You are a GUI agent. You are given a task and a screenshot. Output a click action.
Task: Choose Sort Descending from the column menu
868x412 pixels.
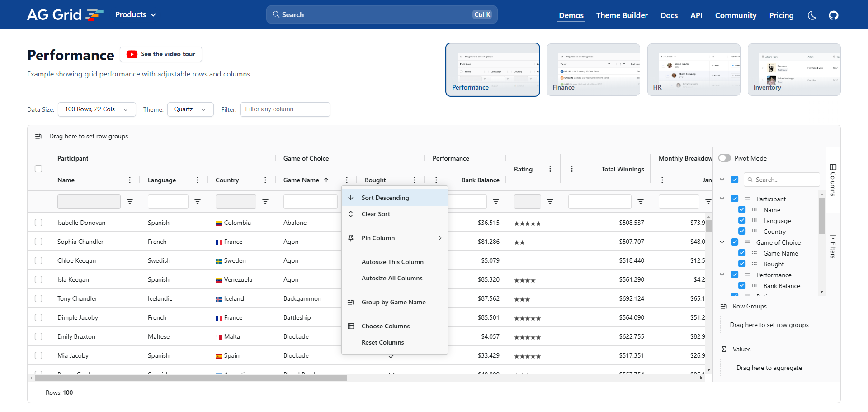click(395, 198)
